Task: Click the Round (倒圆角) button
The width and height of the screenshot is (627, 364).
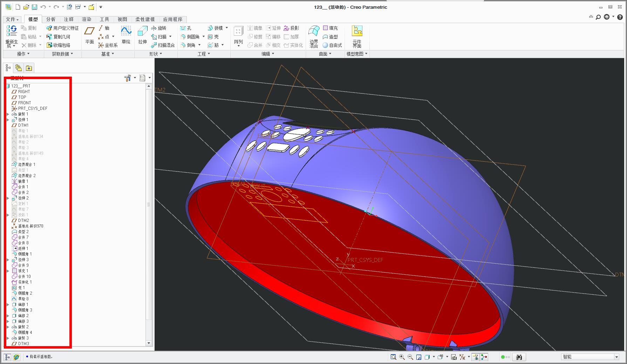Action: pos(190,37)
